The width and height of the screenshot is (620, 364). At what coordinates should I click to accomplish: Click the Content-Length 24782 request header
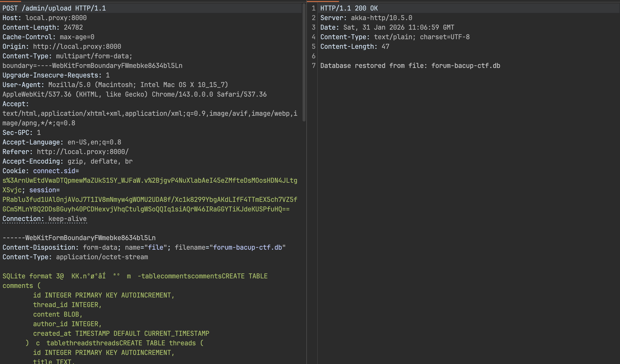tap(43, 27)
